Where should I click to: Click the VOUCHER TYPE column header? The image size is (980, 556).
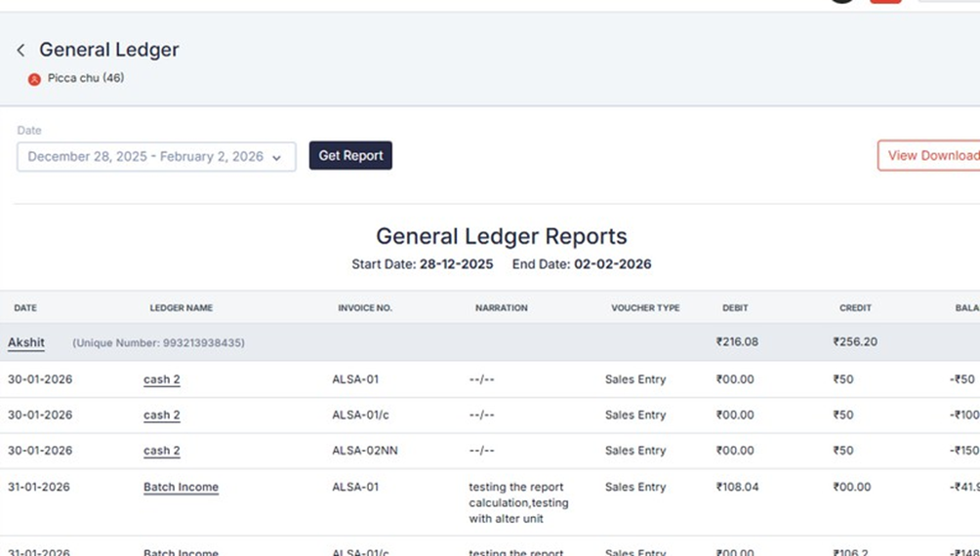[645, 308]
